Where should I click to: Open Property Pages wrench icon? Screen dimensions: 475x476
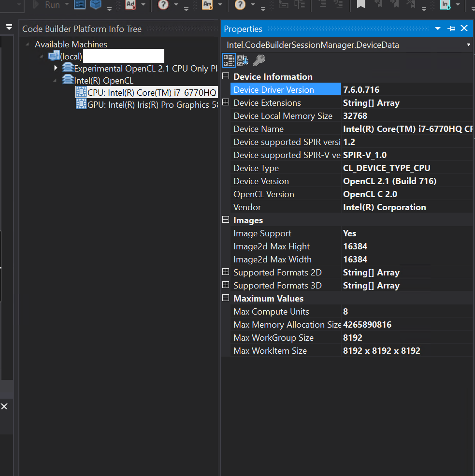[x=259, y=60]
